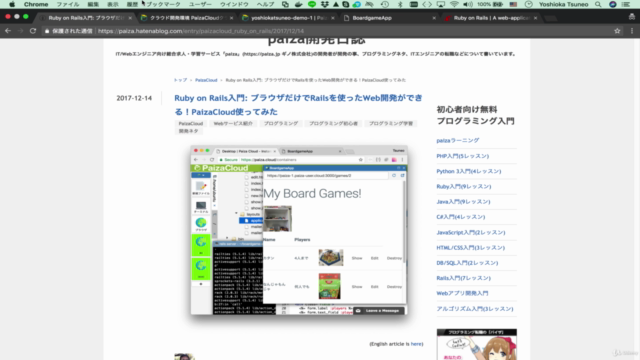640x360 pixels.
Task: Open the Java入門(9レッスン) link
Action: 463,202
